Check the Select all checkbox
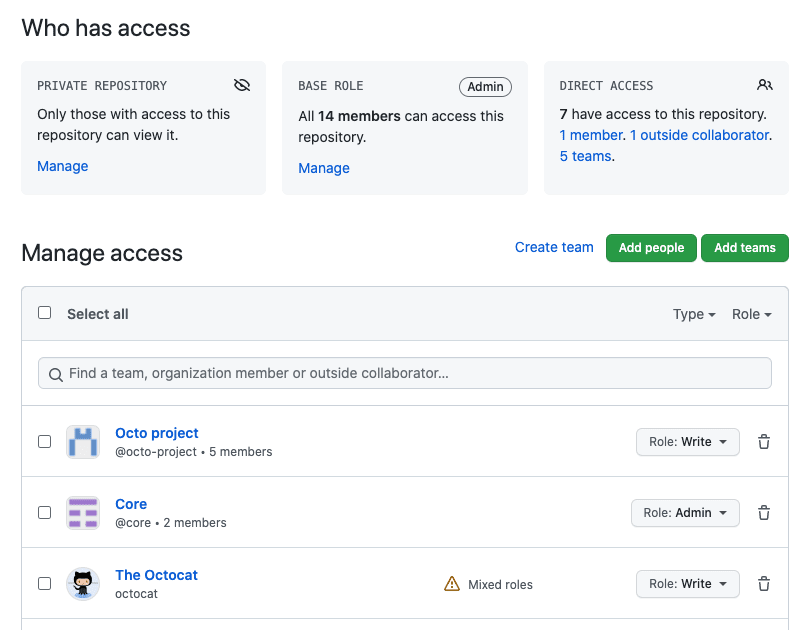 [x=44, y=313]
